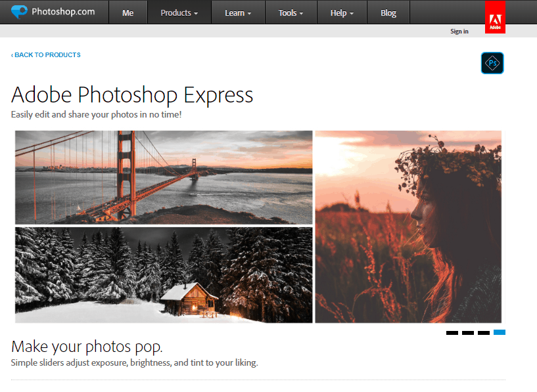The width and height of the screenshot is (537, 392).
Task: Click the Photoshop.com site title text
Action: coord(63,12)
